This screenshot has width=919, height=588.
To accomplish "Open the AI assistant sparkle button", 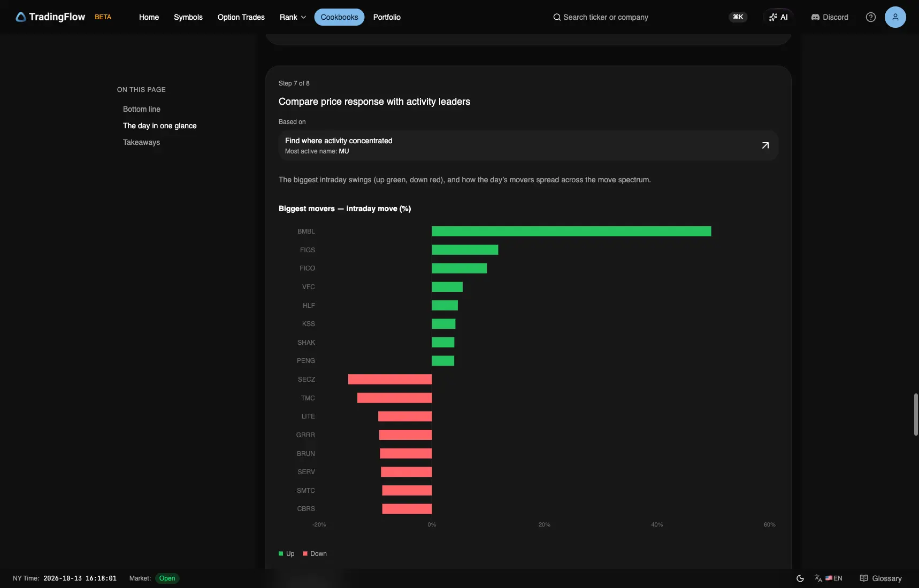I will click(x=778, y=17).
